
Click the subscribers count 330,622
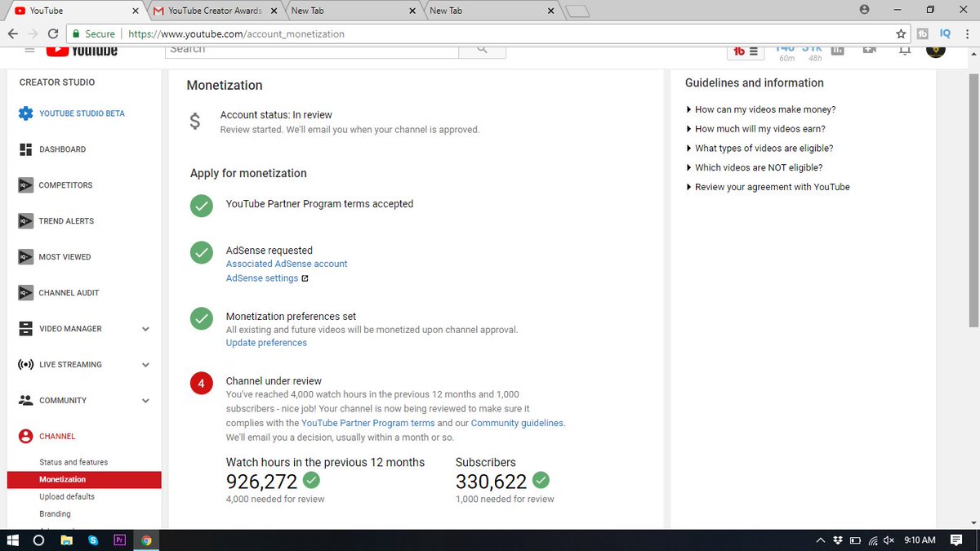(x=491, y=482)
